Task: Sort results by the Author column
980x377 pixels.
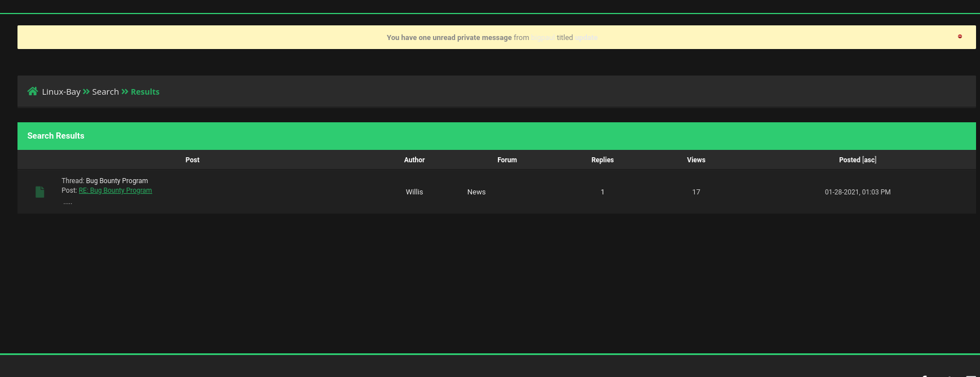Action: click(414, 160)
